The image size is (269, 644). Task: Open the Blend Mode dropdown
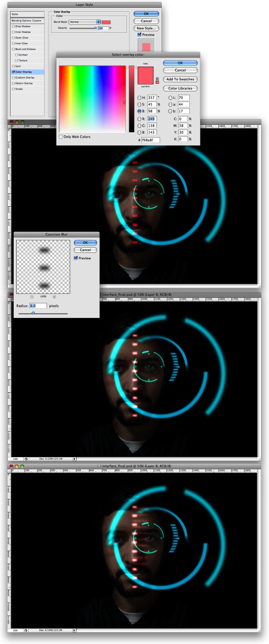point(84,22)
